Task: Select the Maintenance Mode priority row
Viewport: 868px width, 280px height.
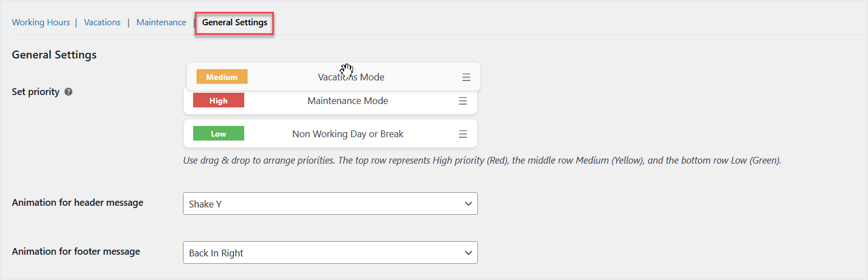Action: click(348, 101)
